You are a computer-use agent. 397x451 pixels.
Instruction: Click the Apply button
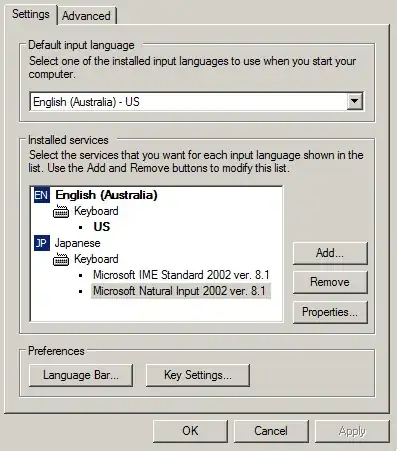(352, 431)
